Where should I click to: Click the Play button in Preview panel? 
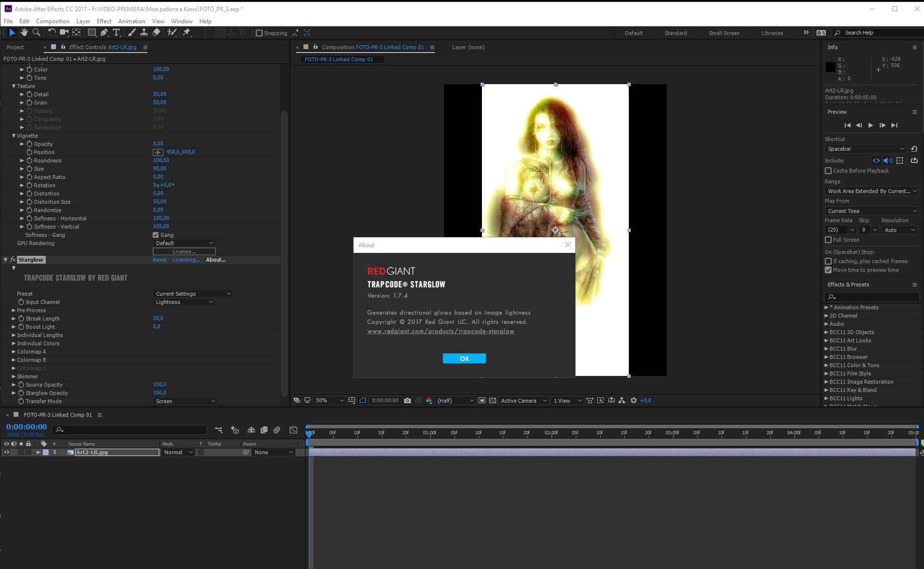[x=871, y=125]
